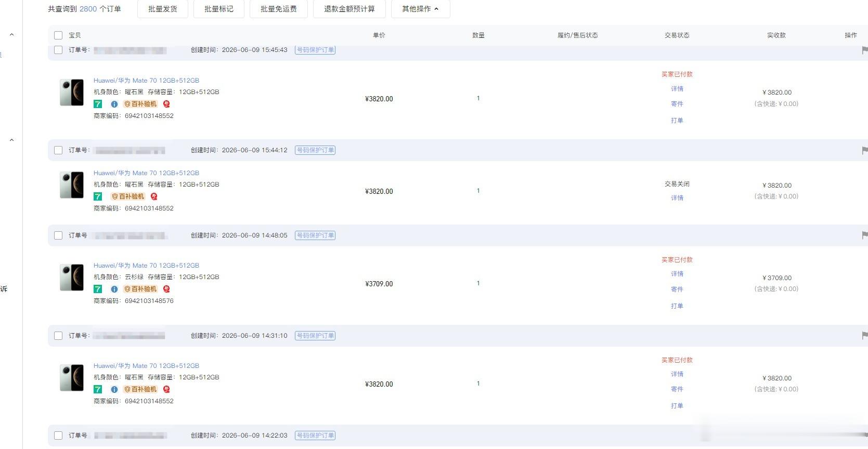Click the ¥3709.00 unit price
Screen dimensions: 868x449
(x=379, y=284)
